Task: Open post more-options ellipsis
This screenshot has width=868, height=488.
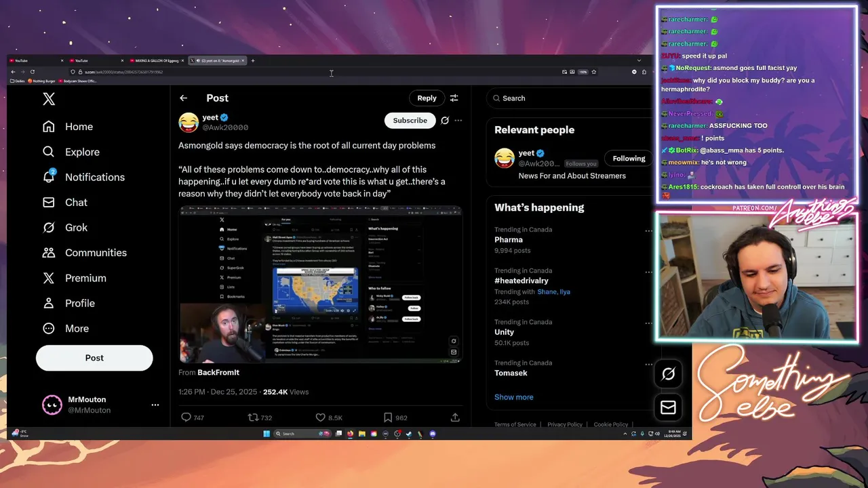Action: (458, 121)
